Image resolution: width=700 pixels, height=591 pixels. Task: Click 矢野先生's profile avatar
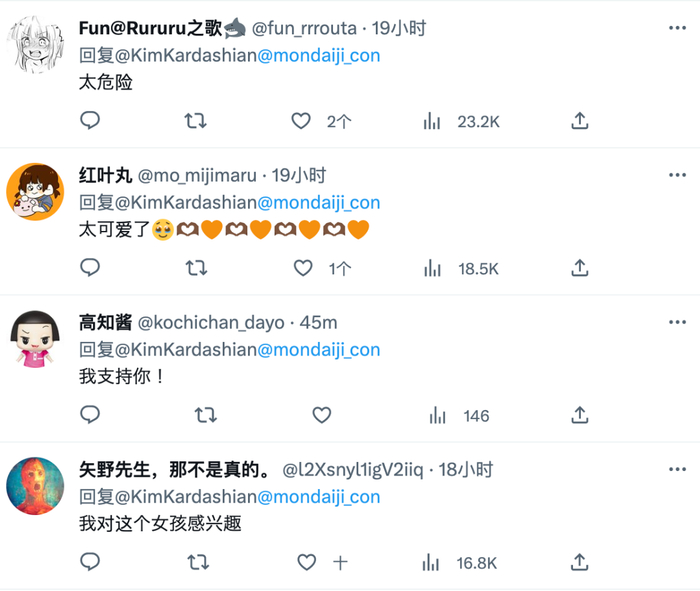36,486
